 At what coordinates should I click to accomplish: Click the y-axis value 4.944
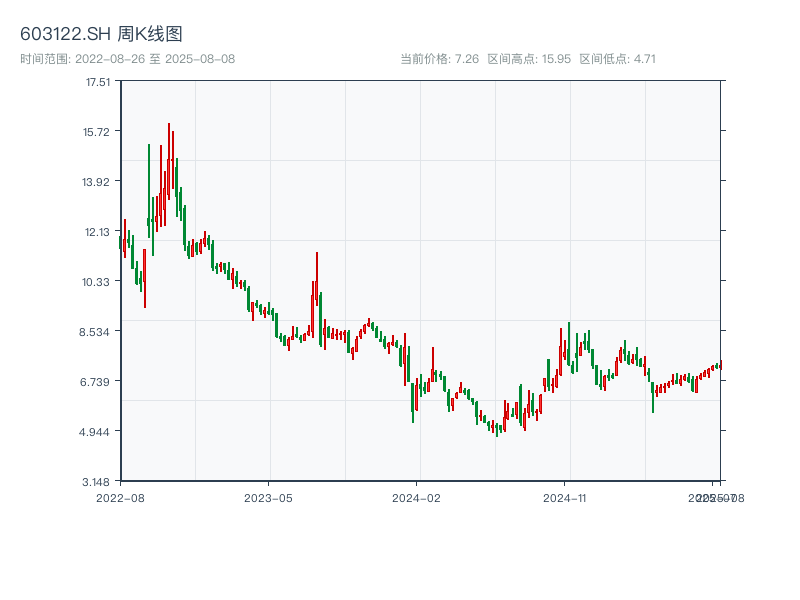94,432
